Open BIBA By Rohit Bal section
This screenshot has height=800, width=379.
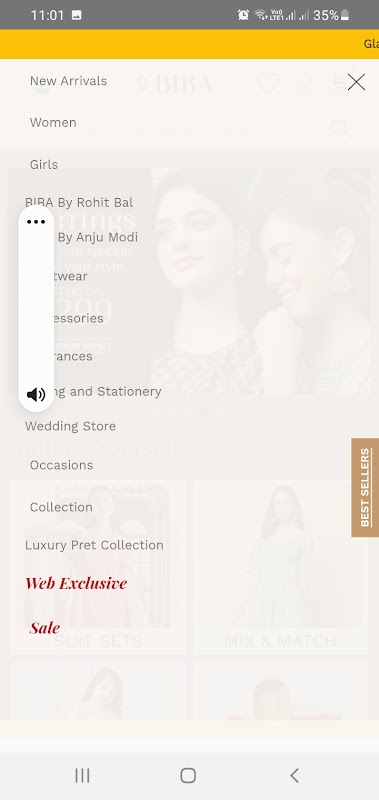[79, 203]
